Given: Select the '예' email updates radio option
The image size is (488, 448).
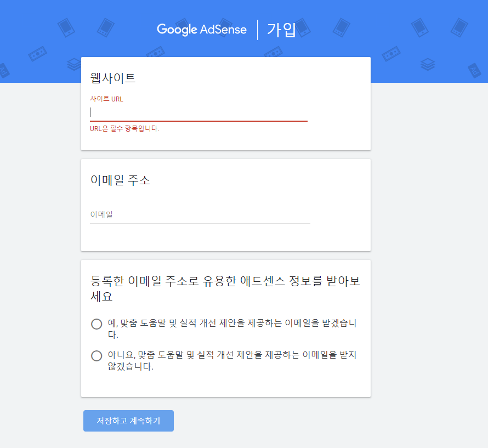Looking at the screenshot, I should click(x=97, y=324).
